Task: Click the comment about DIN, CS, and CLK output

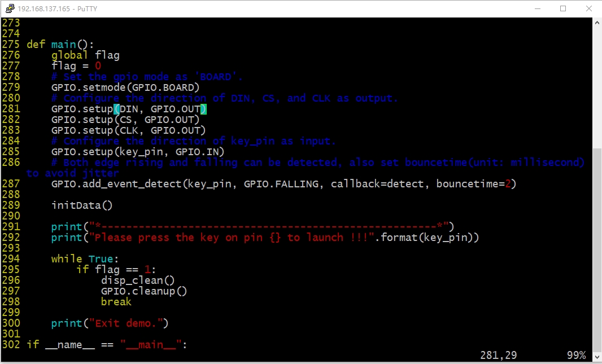Action: (x=225, y=98)
